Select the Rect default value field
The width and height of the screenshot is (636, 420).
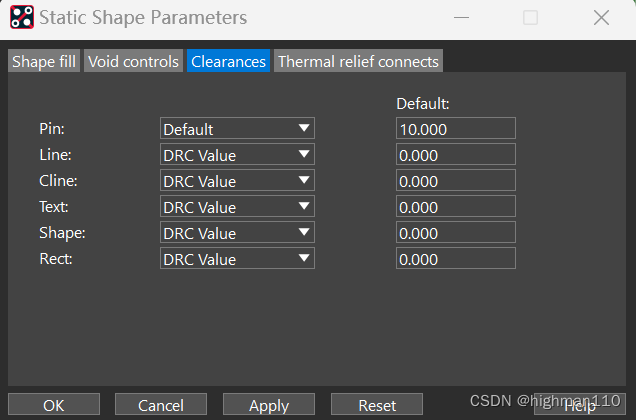[455, 259]
